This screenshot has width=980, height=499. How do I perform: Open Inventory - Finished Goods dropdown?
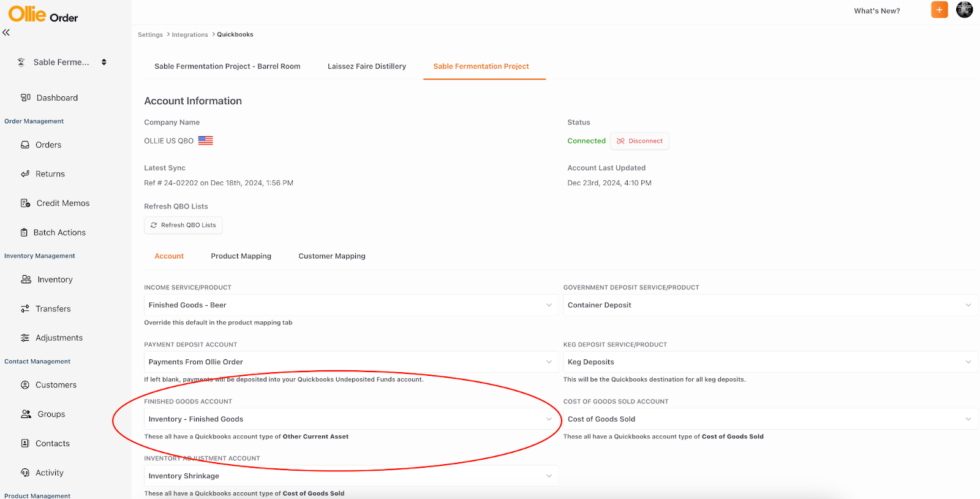pos(351,419)
